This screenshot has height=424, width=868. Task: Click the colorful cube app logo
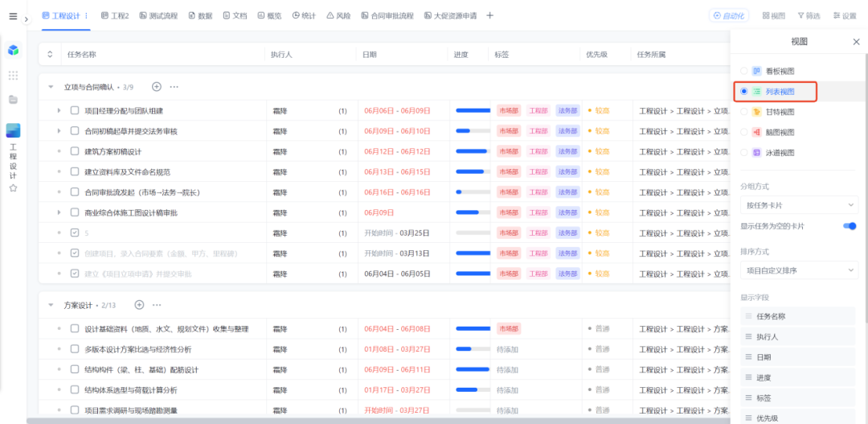(x=14, y=51)
